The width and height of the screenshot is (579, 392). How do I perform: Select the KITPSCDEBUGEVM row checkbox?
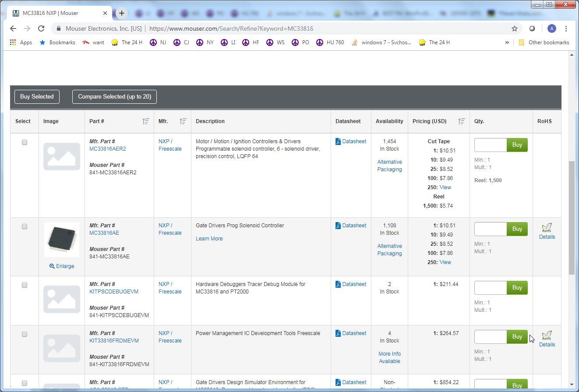[x=25, y=285]
